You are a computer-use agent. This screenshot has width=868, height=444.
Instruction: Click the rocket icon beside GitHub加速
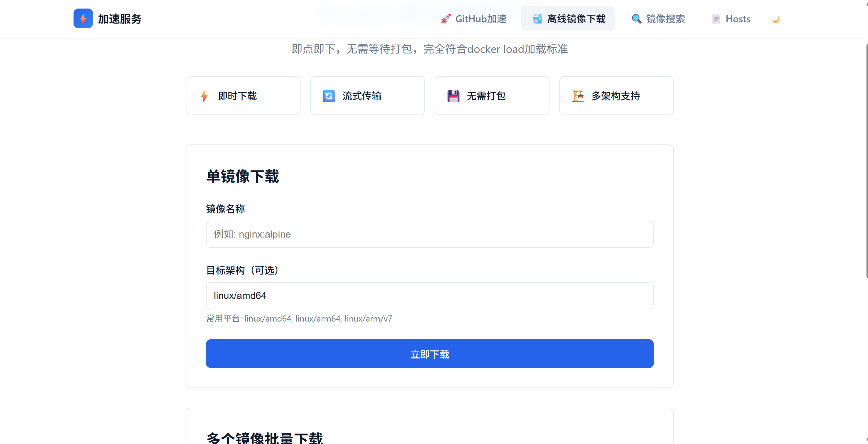(445, 19)
